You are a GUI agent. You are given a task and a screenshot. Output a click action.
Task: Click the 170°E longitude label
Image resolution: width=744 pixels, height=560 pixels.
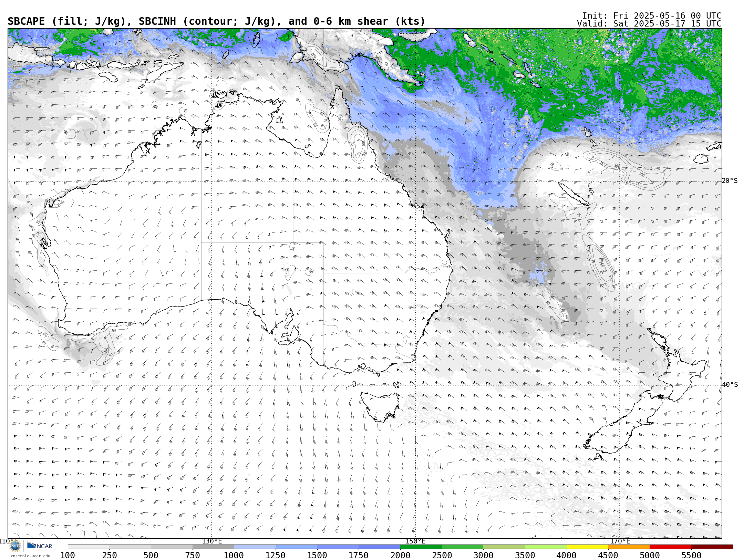[x=620, y=541]
